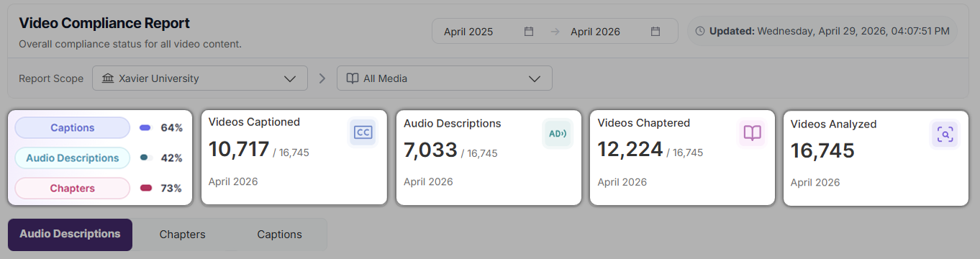Click the clock icon next to Updated
The image size is (980, 259).
[x=700, y=31]
